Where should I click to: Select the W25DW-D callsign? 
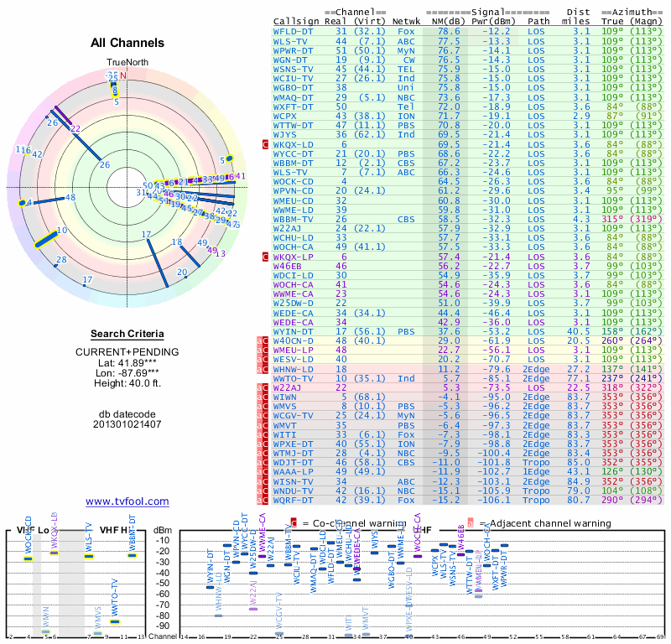tap(293, 304)
